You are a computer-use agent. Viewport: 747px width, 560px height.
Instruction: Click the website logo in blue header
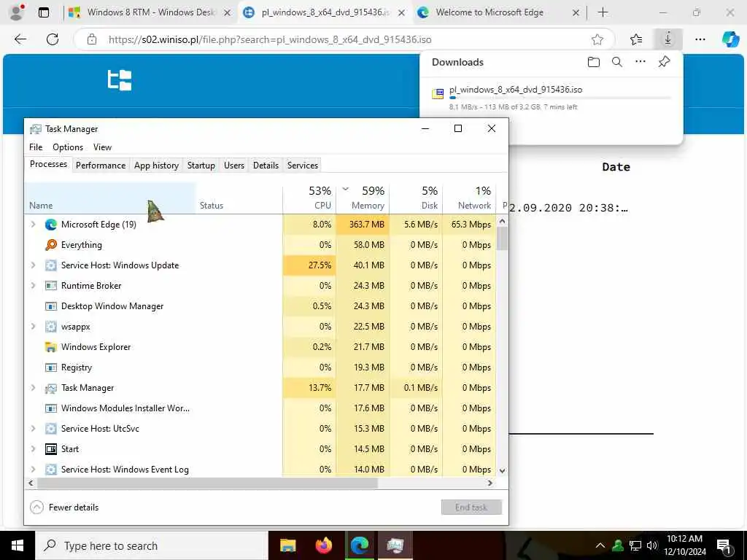(120, 80)
